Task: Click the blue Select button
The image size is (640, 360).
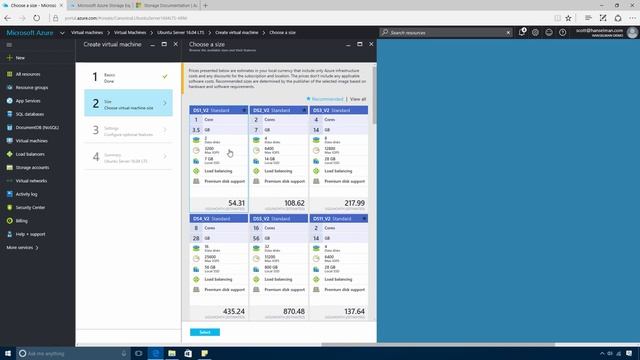Action: [205, 332]
